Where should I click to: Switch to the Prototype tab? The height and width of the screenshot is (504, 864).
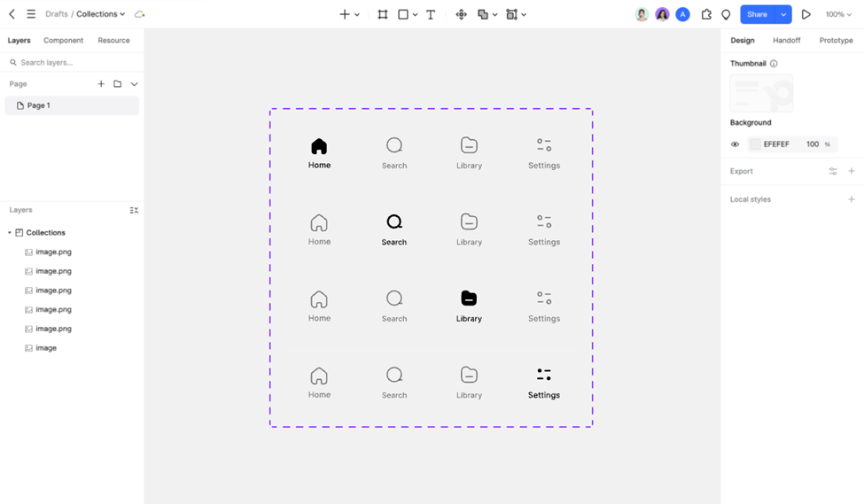pyautogui.click(x=836, y=40)
